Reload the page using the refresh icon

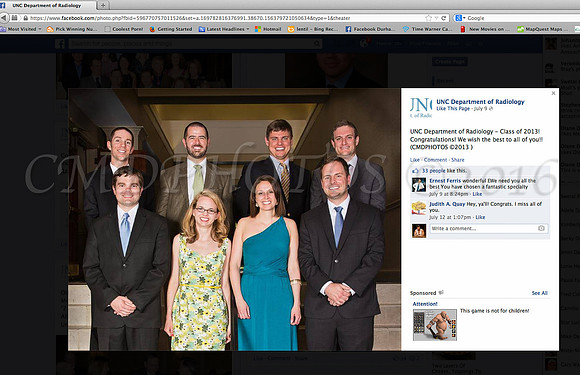coord(444,18)
